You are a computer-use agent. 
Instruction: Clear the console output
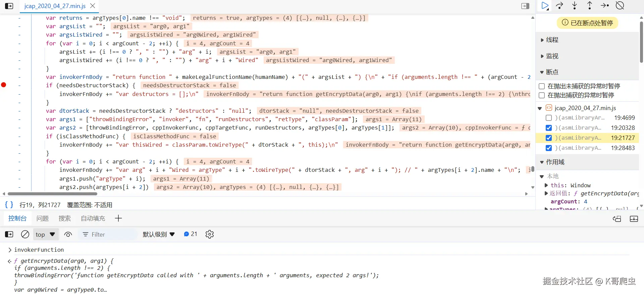click(x=25, y=234)
